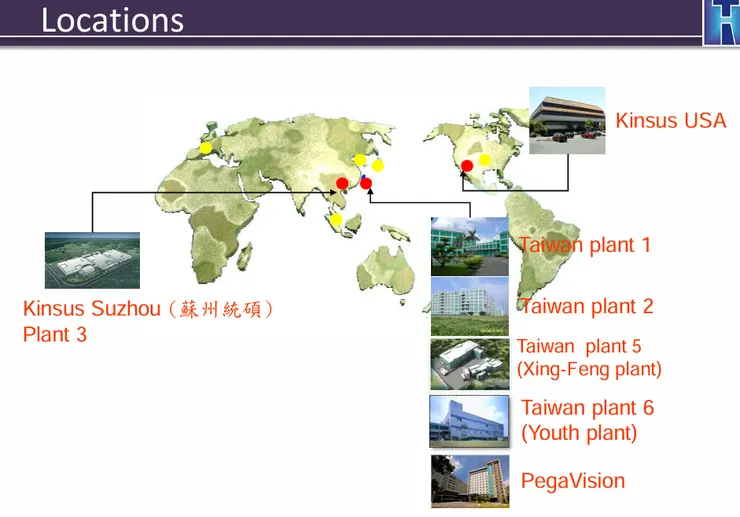Click the yellow dot on northeastern China
The image size is (740, 517).
point(360,160)
